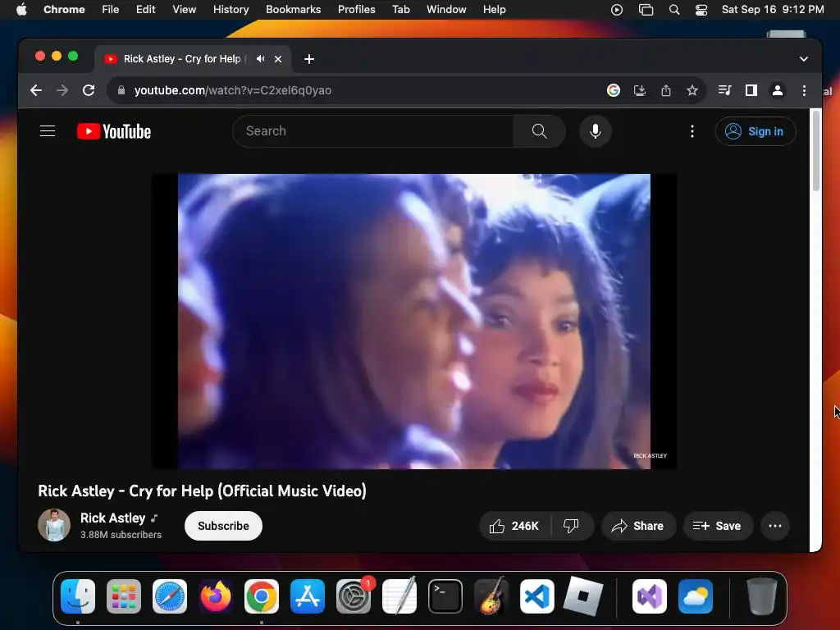Screen dimensions: 840x630
Task: Open Launchpad from the Dock
Action: pyautogui.click(x=124, y=596)
